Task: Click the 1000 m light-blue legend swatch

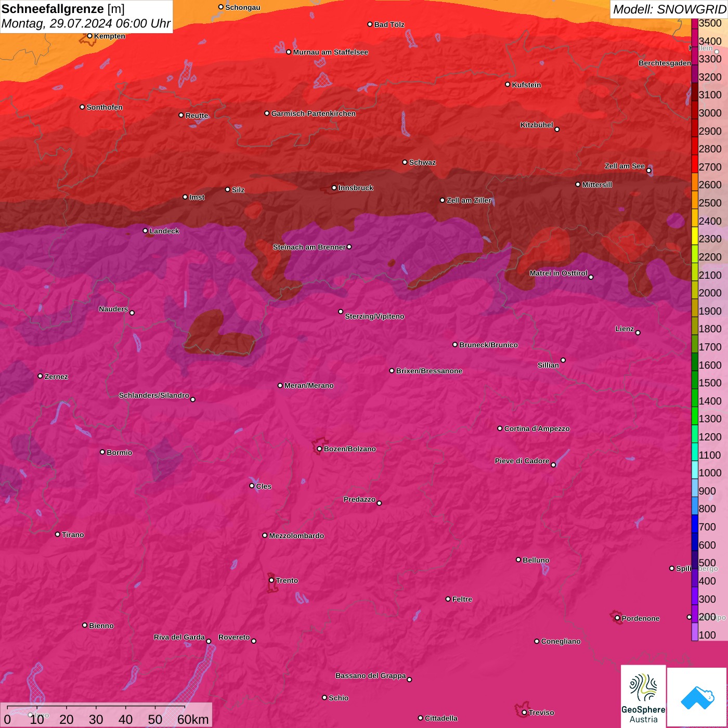Action: pyautogui.click(x=694, y=470)
